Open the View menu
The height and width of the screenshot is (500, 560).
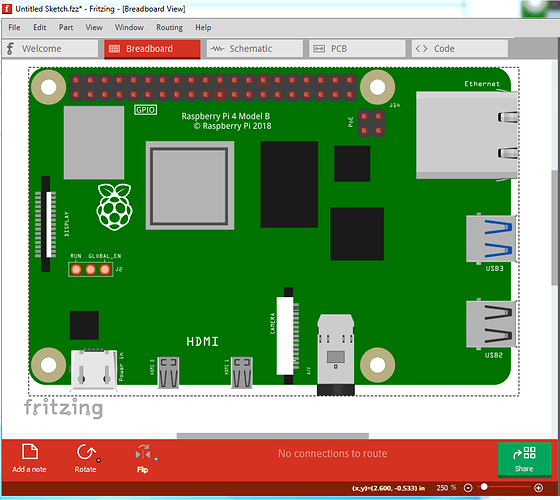click(94, 28)
